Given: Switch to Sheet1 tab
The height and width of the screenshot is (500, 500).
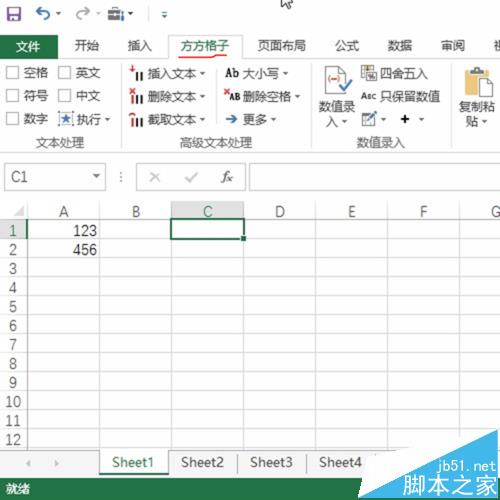Looking at the screenshot, I should pyautogui.click(x=133, y=462).
